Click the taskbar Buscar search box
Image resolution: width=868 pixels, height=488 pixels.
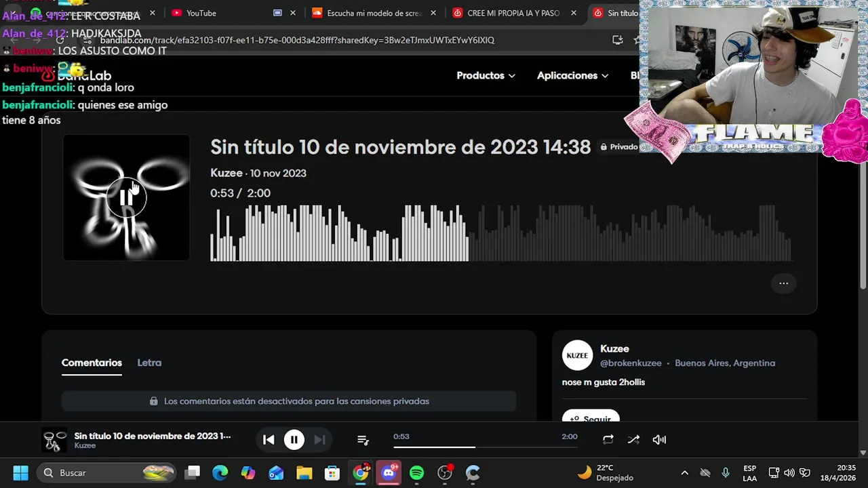tap(107, 472)
